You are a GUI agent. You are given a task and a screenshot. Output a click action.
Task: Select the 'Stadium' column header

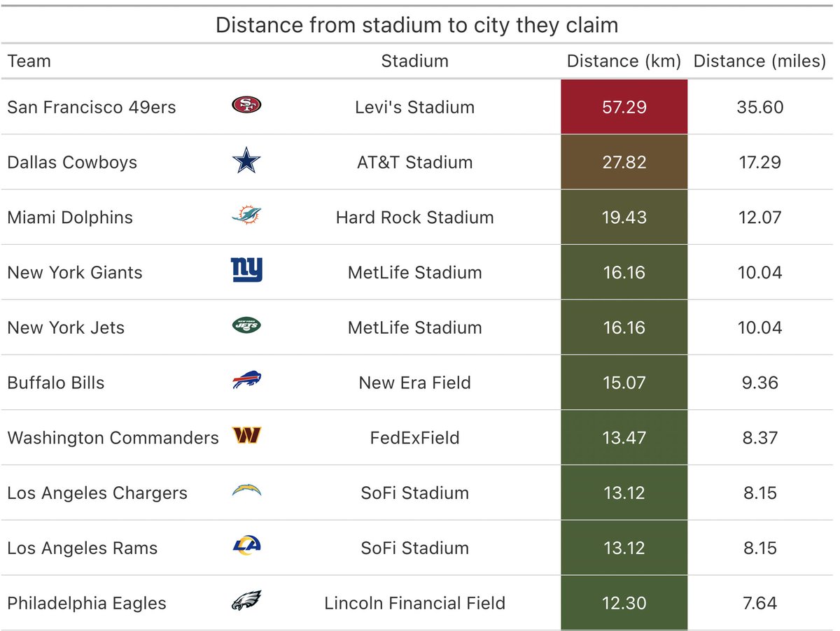414,61
